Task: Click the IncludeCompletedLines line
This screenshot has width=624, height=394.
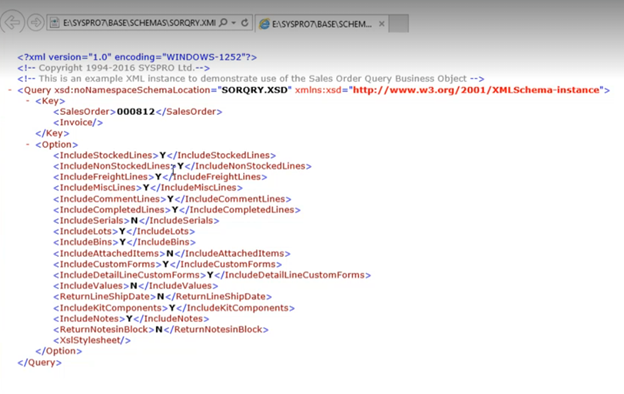Action: click(177, 210)
